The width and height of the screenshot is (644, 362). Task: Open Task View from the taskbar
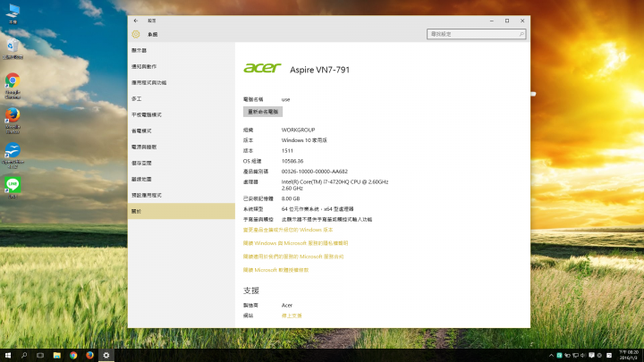(x=40, y=355)
